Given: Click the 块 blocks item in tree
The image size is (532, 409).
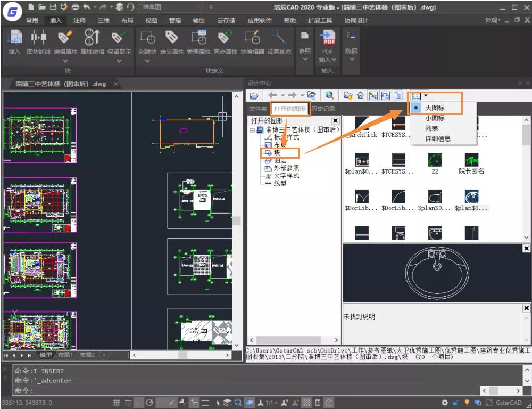Looking at the screenshot, I should [x=277, y=153].
